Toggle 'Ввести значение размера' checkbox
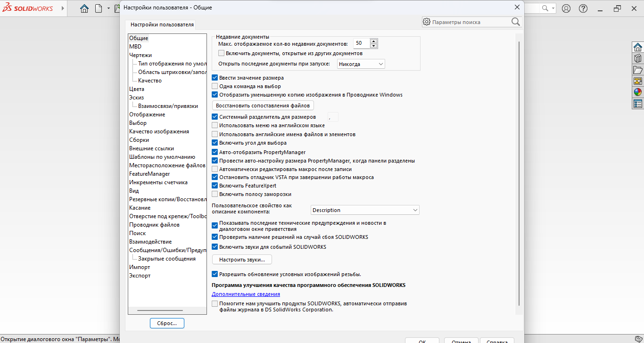The image size is (644, 343). 215,78
